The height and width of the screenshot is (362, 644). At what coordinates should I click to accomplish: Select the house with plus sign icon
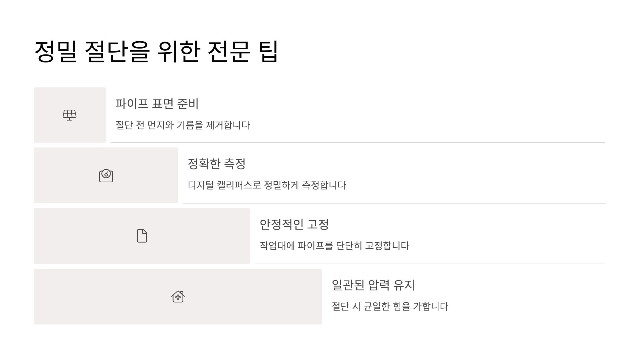click(178, 297)
